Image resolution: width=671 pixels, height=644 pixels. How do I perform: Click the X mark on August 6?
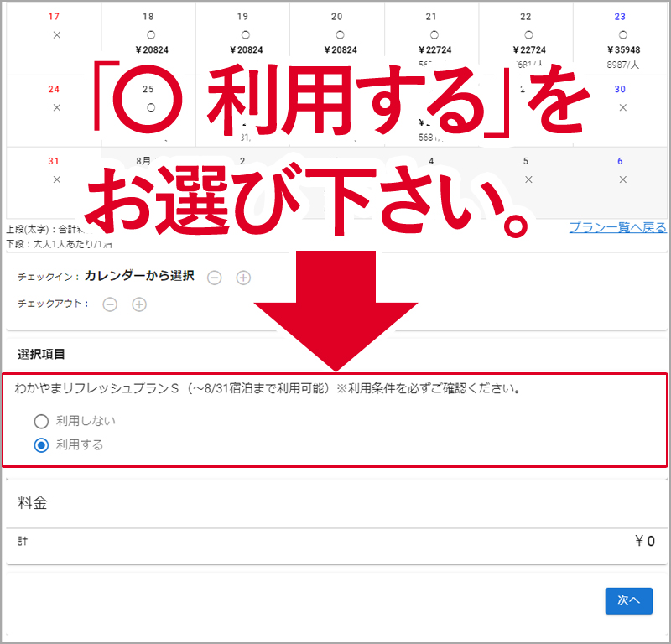click(622, 179)
